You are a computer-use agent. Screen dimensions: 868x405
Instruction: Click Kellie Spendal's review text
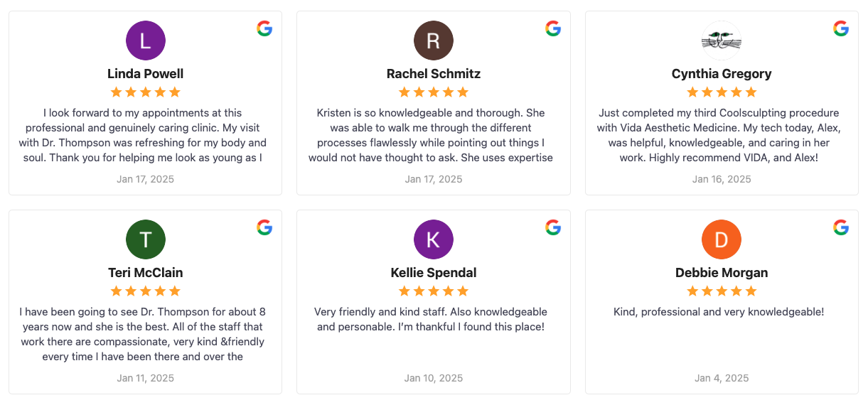point(431,319)
